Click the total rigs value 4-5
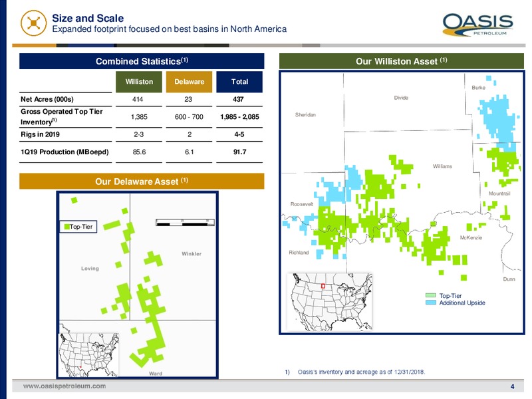The width and height of the screenshot is (532, 399). click(239, 134)
